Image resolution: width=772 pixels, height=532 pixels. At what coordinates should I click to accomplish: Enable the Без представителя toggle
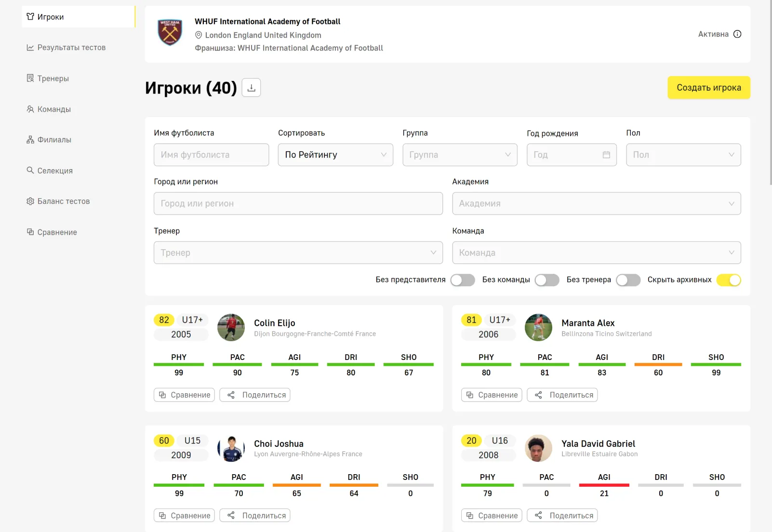pos(463,280)
